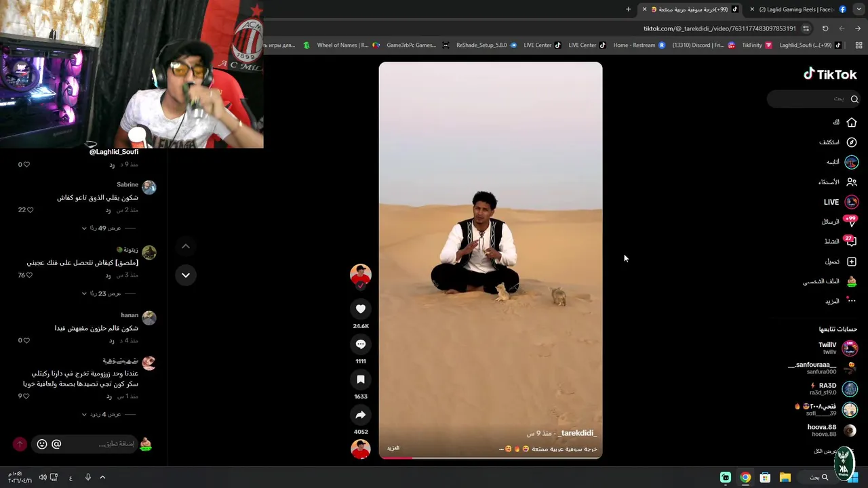Open a new browser tab with plus
The width and height of the screenshot is (868, 488).
click(628, 9)
